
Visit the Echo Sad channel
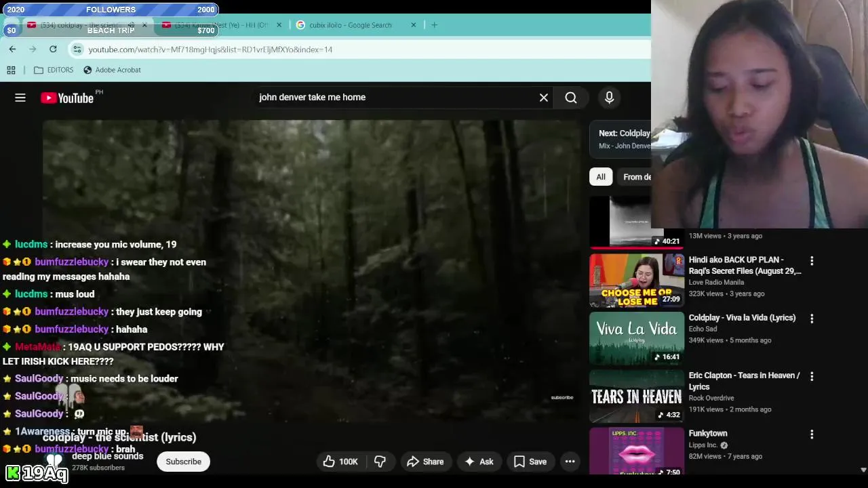click(x=703, y=329)
